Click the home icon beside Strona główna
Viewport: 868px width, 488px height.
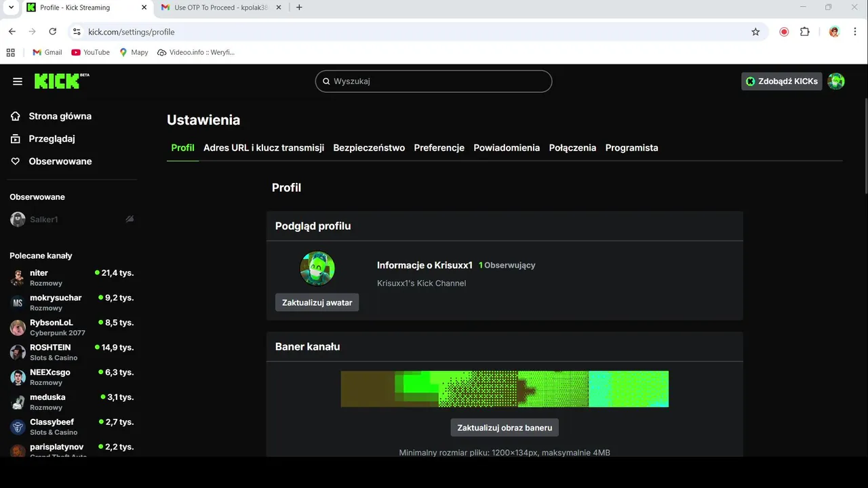point(16,116)
